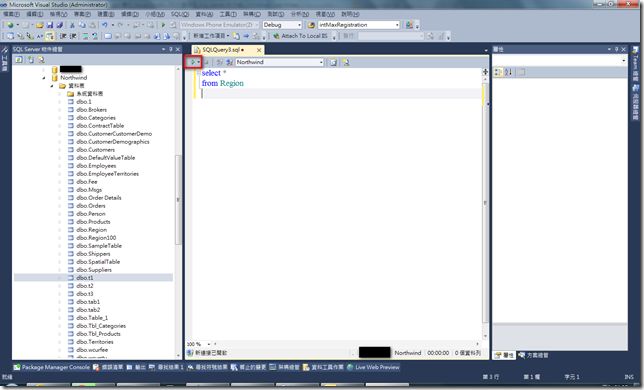Collapse the Northwind database node
The height and width of the screenshot is (390, 644).
pyautogui.click(x=44, y=78)
